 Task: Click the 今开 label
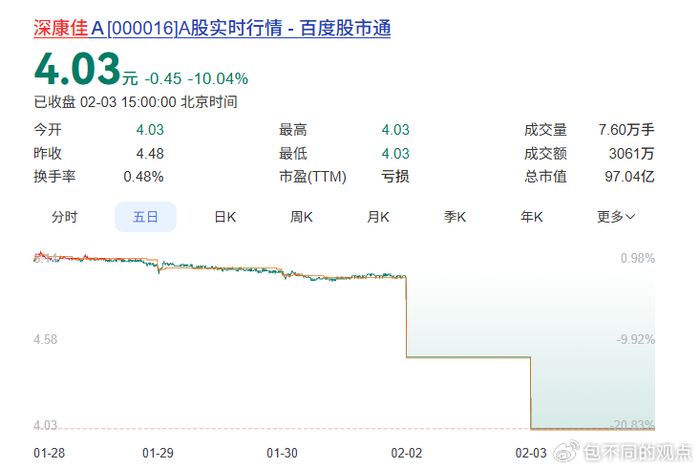coord(48,130)
